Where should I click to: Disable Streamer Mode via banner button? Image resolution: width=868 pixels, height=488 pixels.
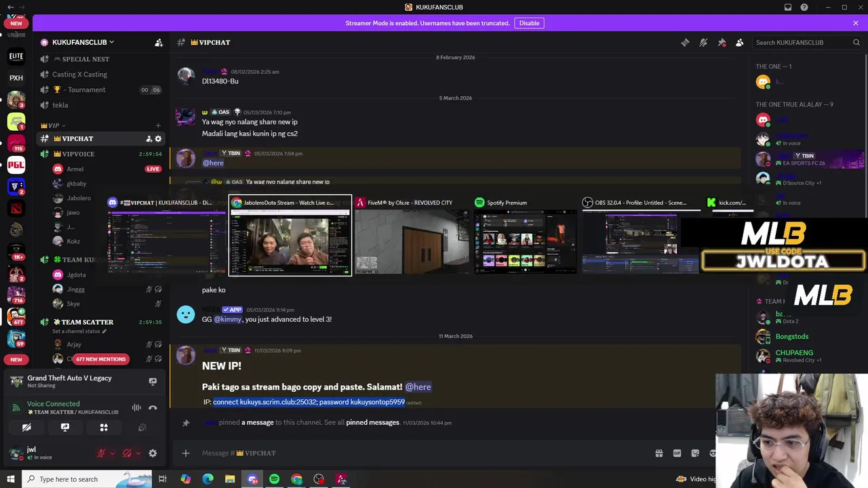tap(529, 23)
